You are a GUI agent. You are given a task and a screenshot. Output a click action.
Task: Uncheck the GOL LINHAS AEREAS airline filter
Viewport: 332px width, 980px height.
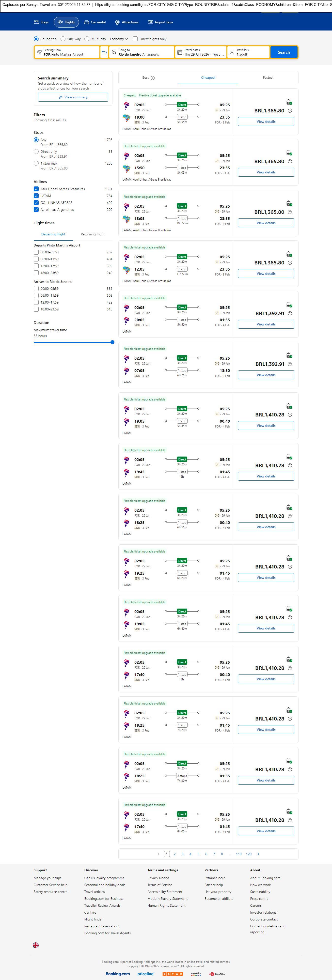pyautogui.click(x=36, y=203)
